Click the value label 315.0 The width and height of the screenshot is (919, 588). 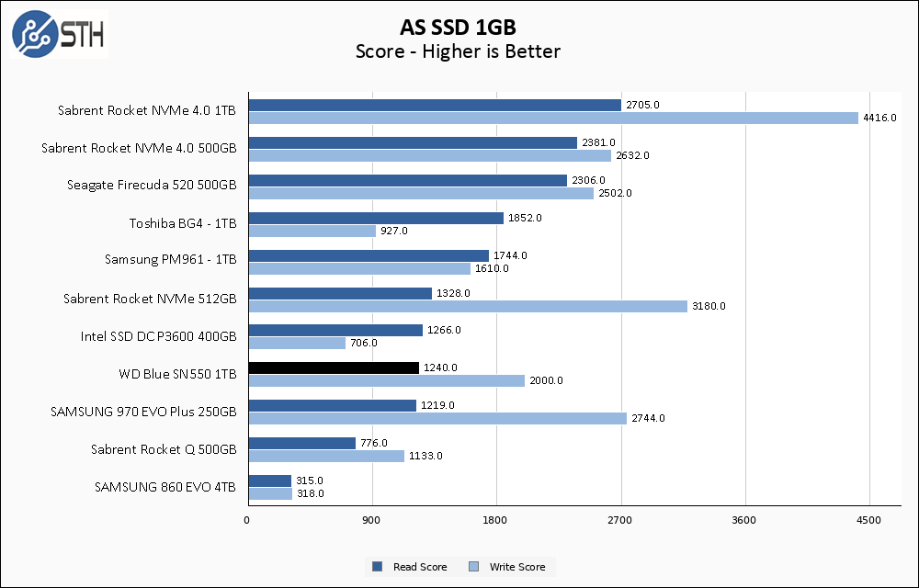pyautogui.click(x=310, y=481)
